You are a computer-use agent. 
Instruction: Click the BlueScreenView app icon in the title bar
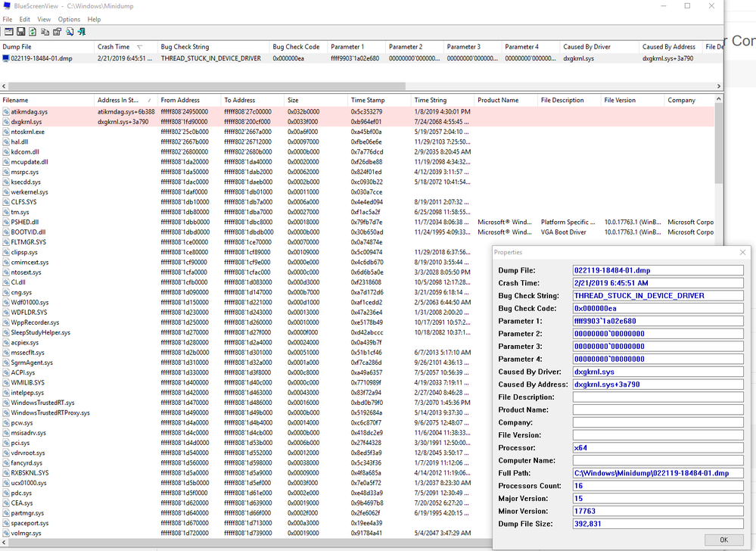(x=7, y=6)
